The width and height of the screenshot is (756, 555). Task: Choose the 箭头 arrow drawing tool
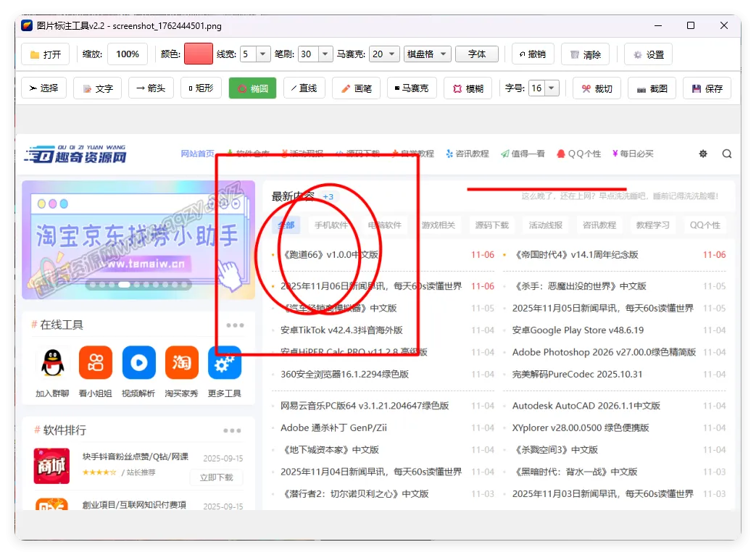click(150, 88)
